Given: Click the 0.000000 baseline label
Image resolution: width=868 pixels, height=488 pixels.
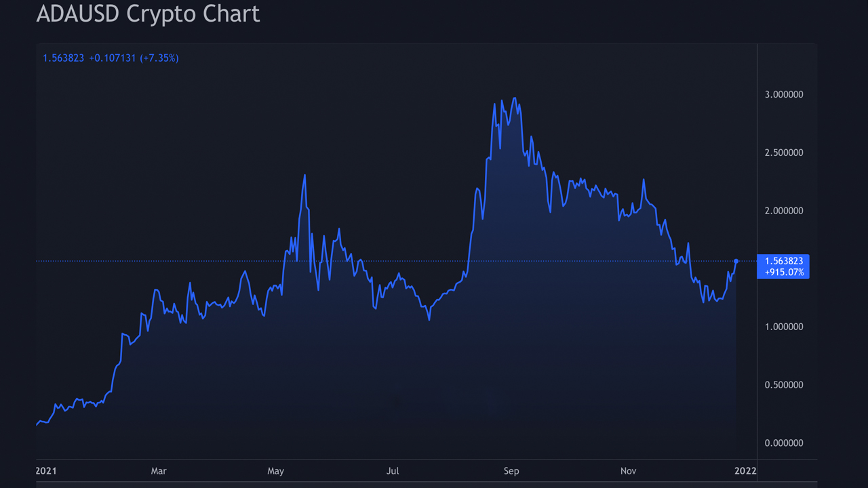Looking at the screenshot, I should (x=783, y=443).
